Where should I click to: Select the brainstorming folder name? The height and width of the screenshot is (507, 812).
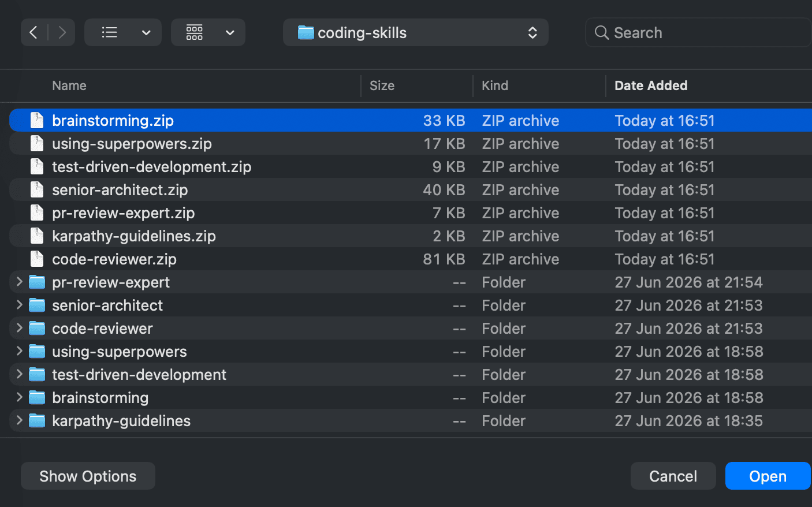[100, 397]
